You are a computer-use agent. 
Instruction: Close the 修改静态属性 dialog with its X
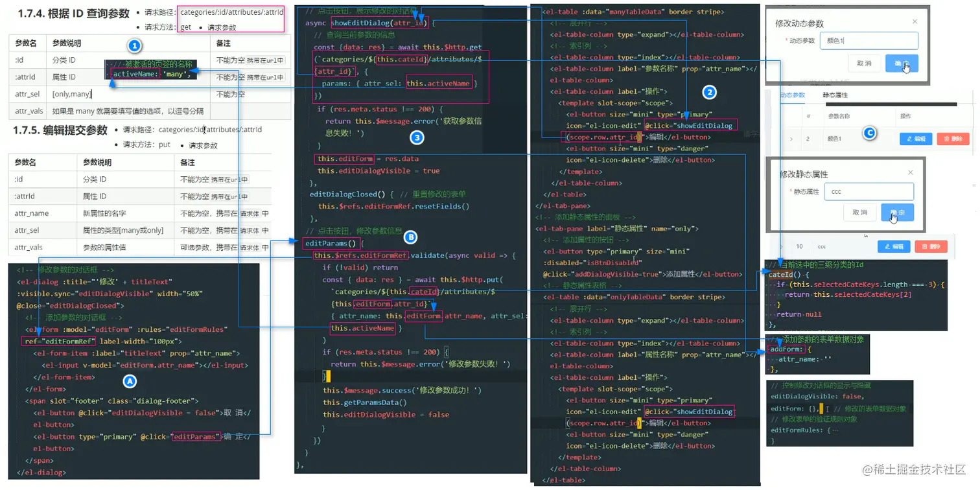point(911,172)
